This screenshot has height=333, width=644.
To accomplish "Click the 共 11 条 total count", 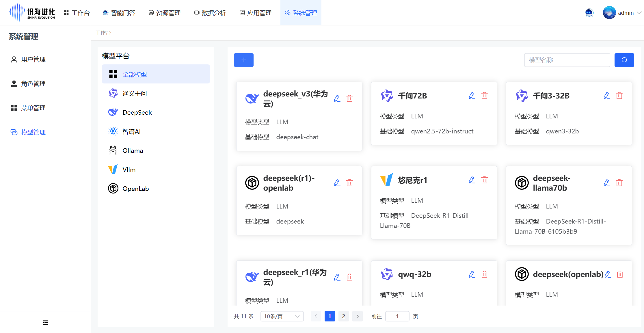I will 244,316.
